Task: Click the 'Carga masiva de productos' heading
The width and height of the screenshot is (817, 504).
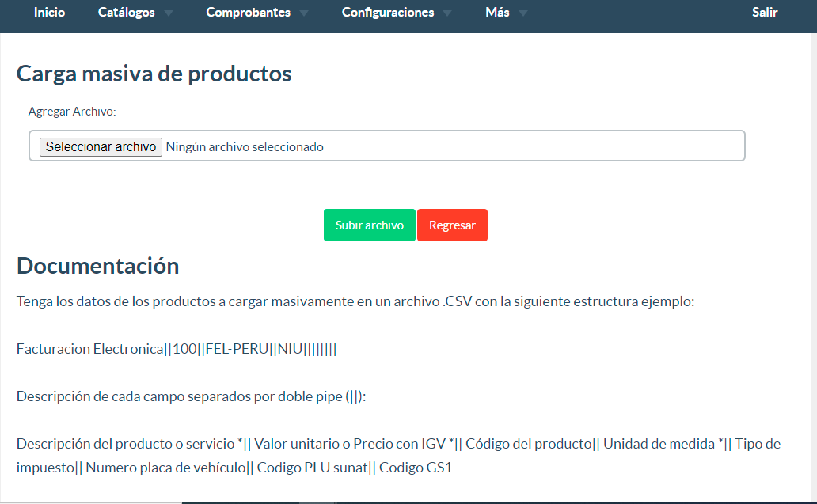Action: [154, 74]
